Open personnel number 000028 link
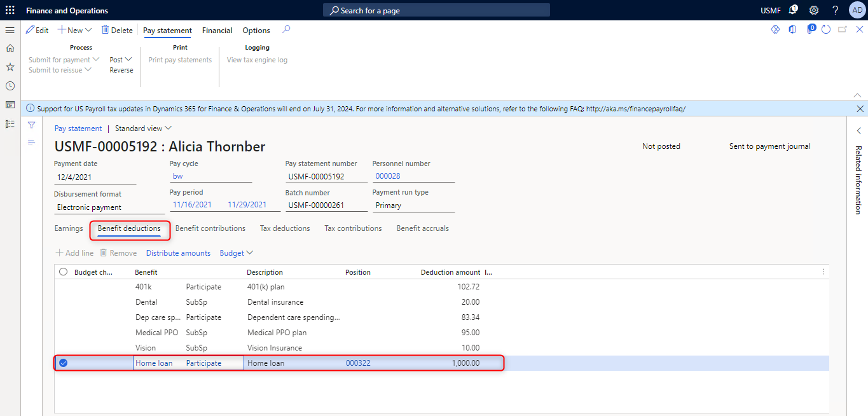This screenshot has width=868, height=416. tap(387, 176)
